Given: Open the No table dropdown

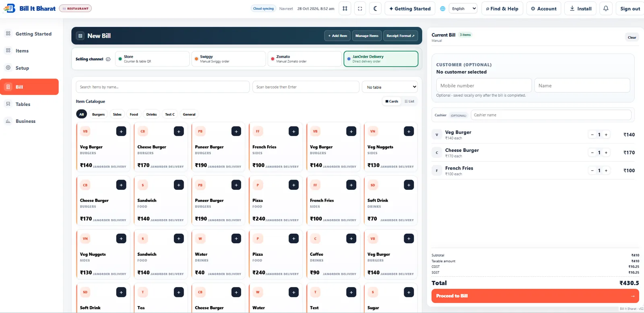Looking at the screenshot, I should pos(390,87).
